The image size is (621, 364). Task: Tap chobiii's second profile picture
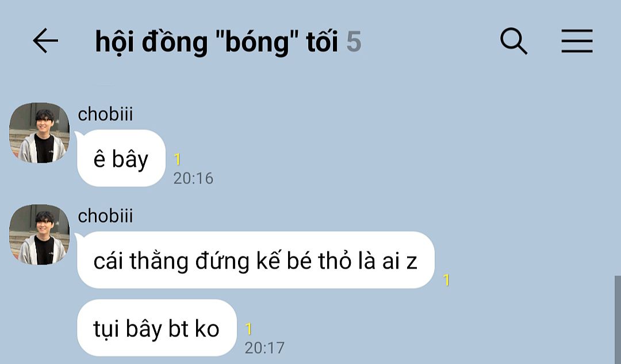pyautogui.click(x=39, y=235)
